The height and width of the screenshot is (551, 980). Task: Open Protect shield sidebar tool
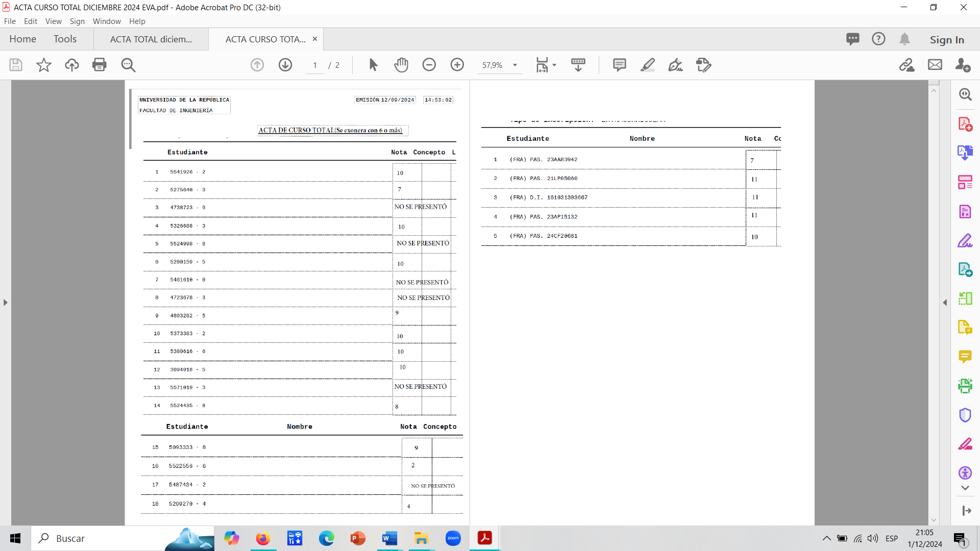965,415
